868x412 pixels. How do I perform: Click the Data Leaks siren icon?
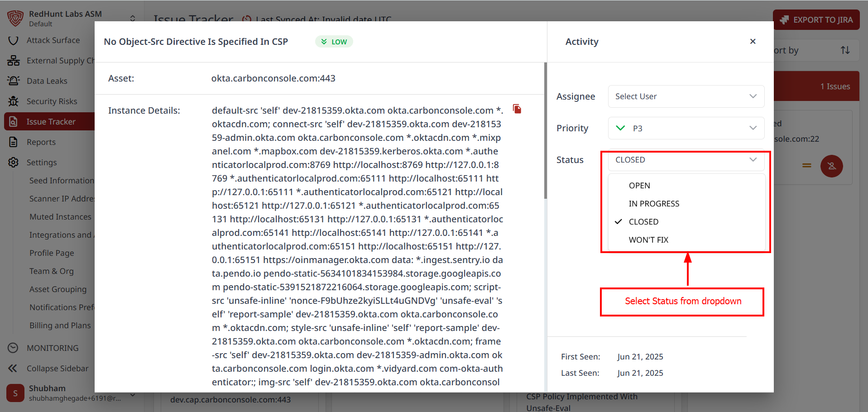point(14,81)
